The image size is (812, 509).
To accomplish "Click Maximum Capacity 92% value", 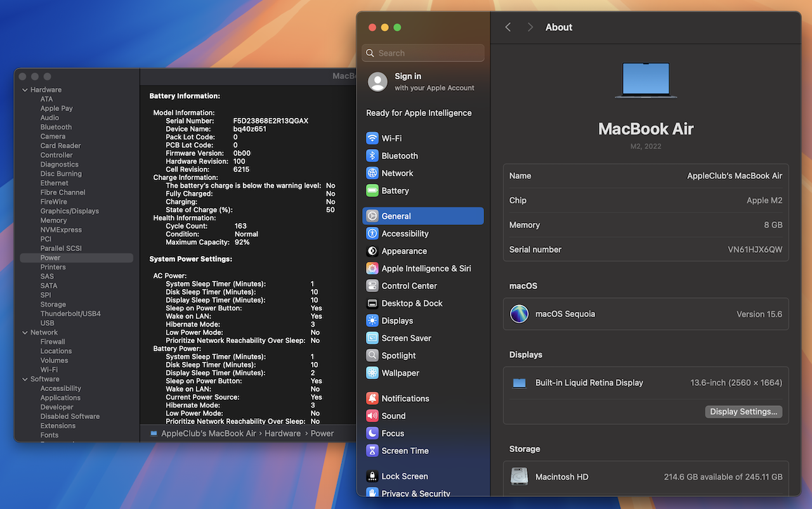I will 242,242.
